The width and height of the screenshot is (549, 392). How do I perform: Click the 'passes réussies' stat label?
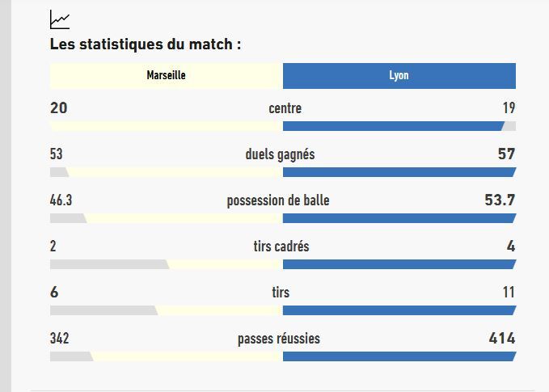(278, 339)
